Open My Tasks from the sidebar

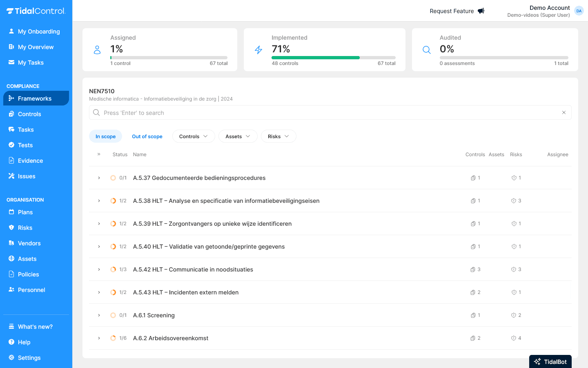[30, 62]
